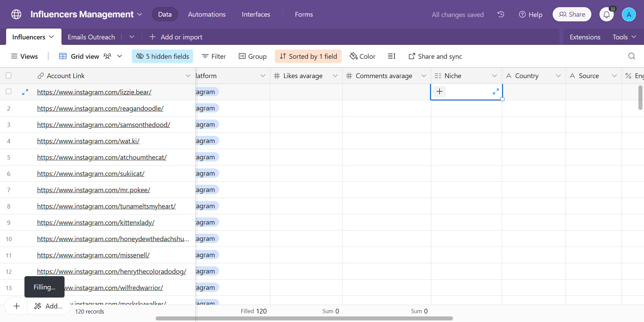Click Share and sync

[435, 56]
